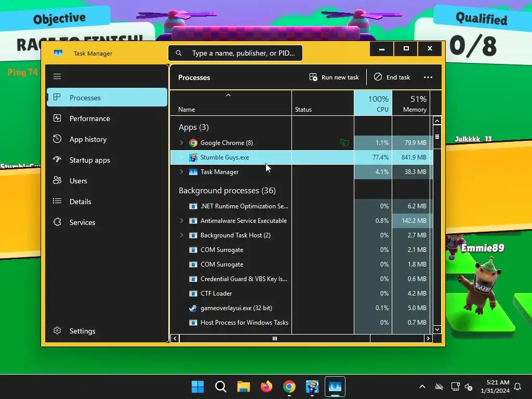Click the Services puzzle icon
Image resolution: width=532 pixels, height=399 pixels.
pyautogui.click(x=57, y=222)
